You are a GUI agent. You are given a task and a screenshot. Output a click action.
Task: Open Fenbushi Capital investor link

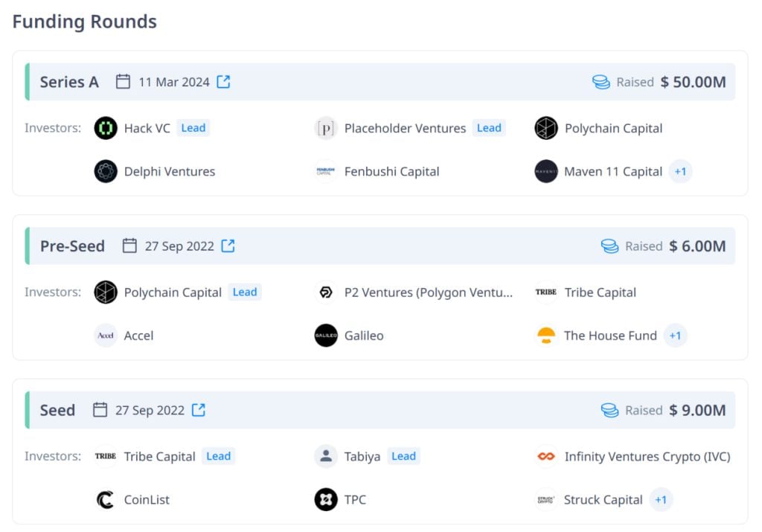pyautogui.click(x=391, y=171)
